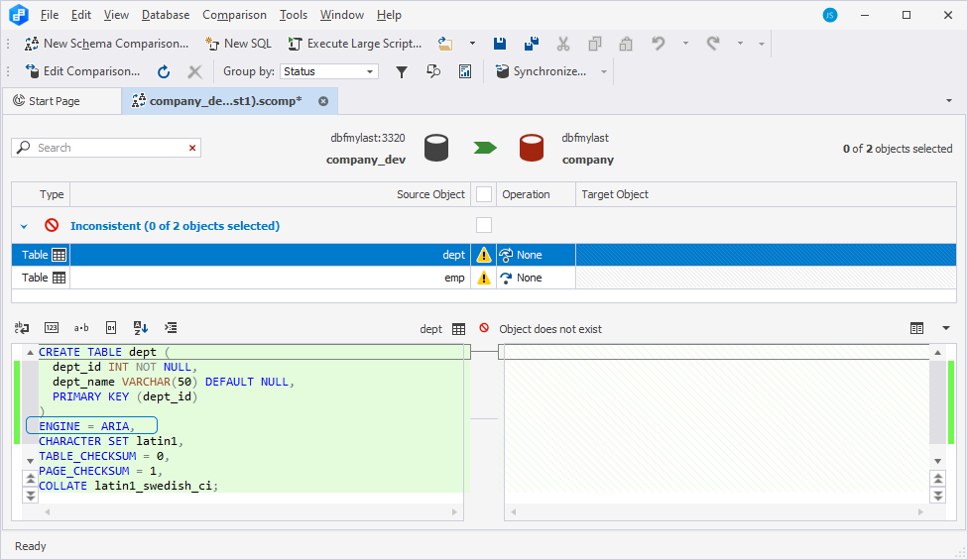
Task: Toggle the 123 numbers diff option
Action: click(52, 327)
